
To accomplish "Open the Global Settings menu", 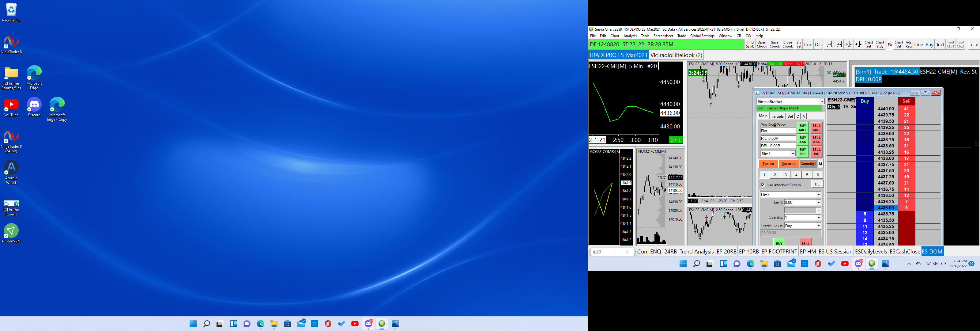I will pyautogui.click(x=702, y=36).
